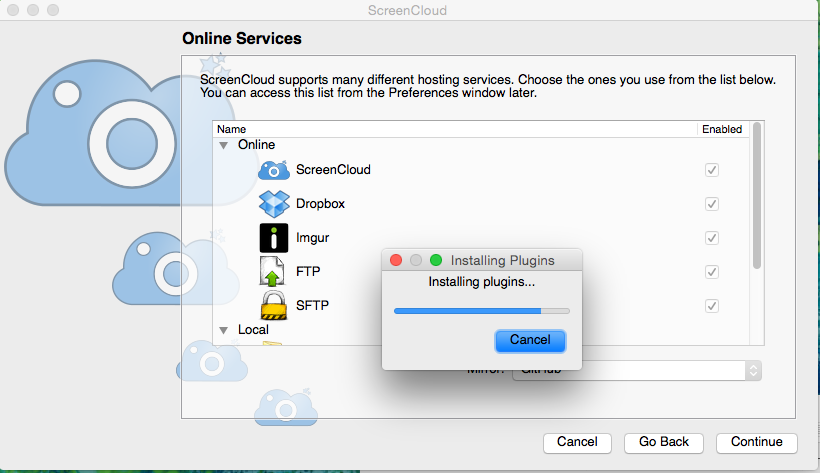Screen dimensions: 820x473
Task: Click the Name column header
Action: tap(454, 129)
